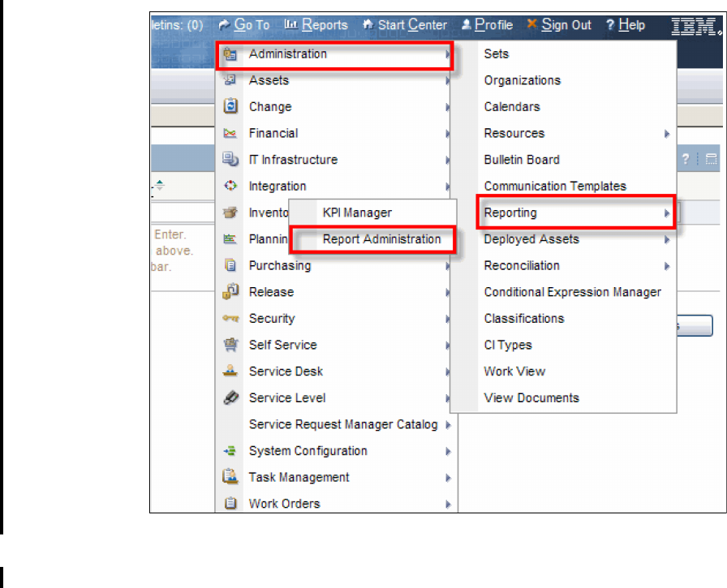Viewport: 727px width, 588px height.
Task: Click the IT Infrastructure module icon
Action: [x=230, y=160]
